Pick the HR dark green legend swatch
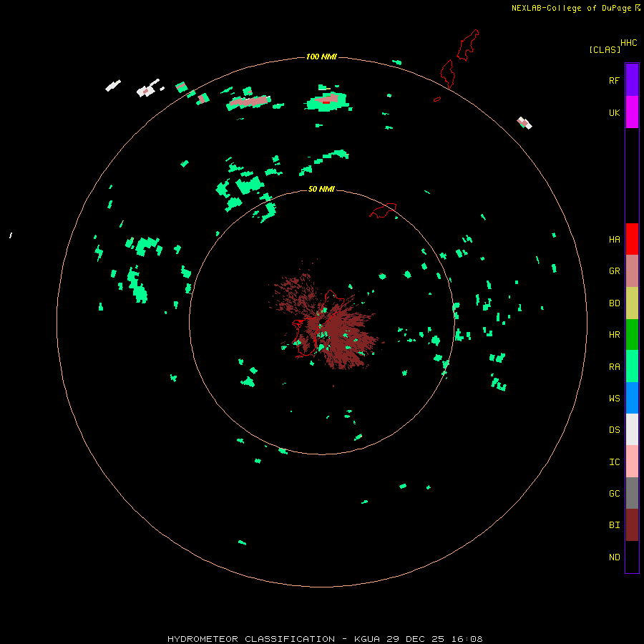The width and height of the screenshot is (644, 644). click(632, 335)
